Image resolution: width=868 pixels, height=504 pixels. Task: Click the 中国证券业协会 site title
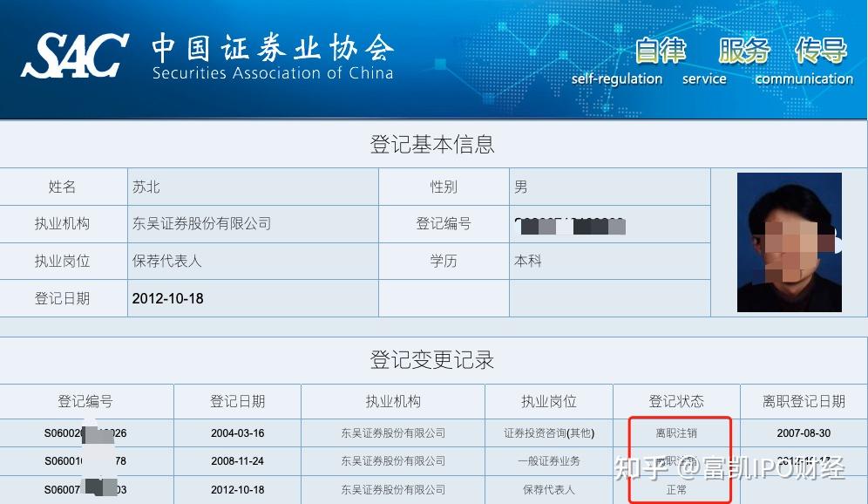tap(273, 47)
